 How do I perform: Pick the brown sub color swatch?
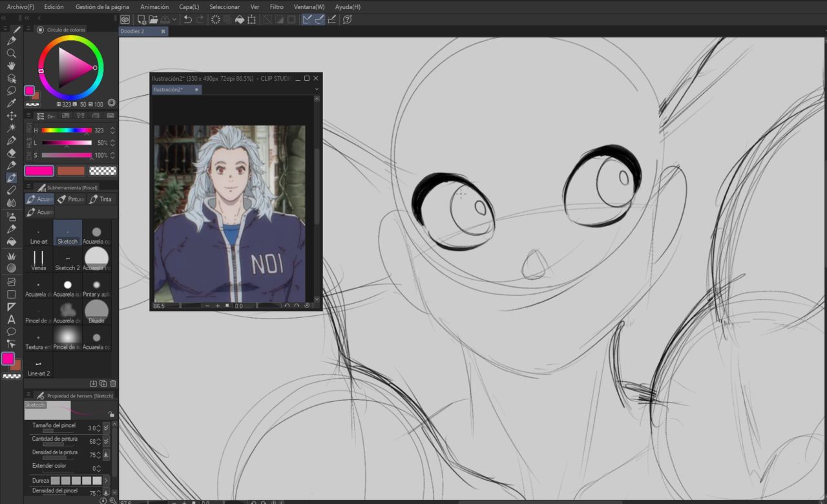point(71,171)
